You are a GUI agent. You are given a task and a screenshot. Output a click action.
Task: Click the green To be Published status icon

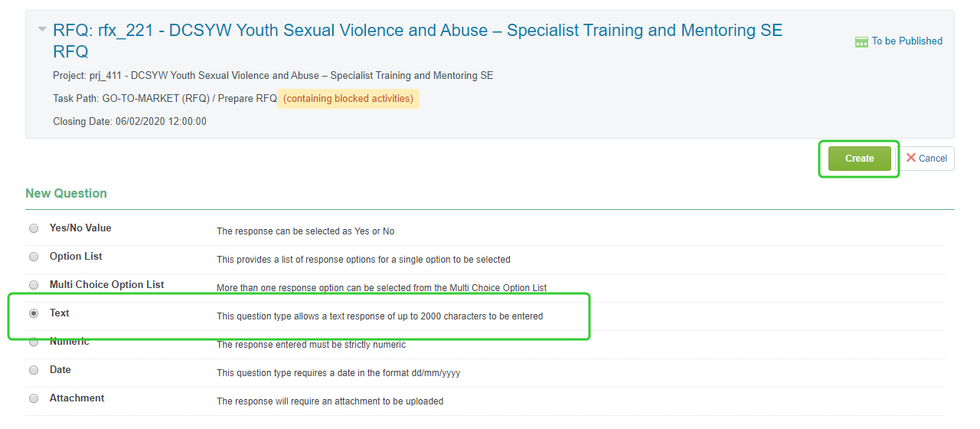(x=861, y=42)
